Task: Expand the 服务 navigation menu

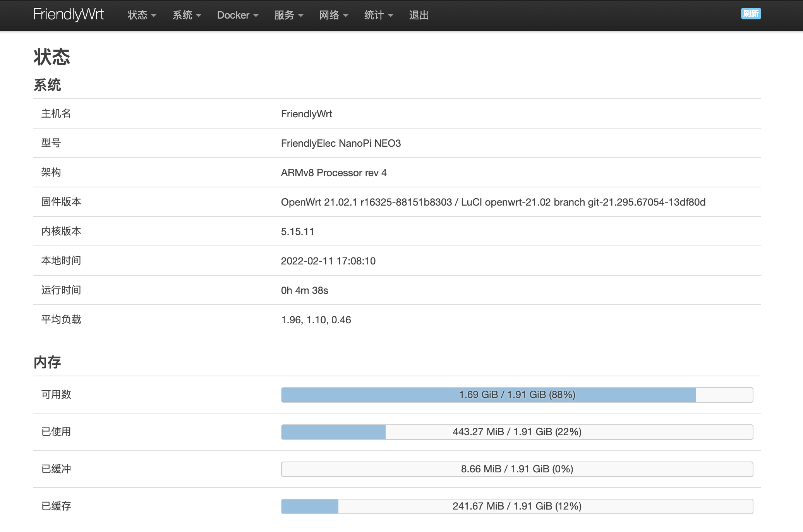Action: point(289,15)
